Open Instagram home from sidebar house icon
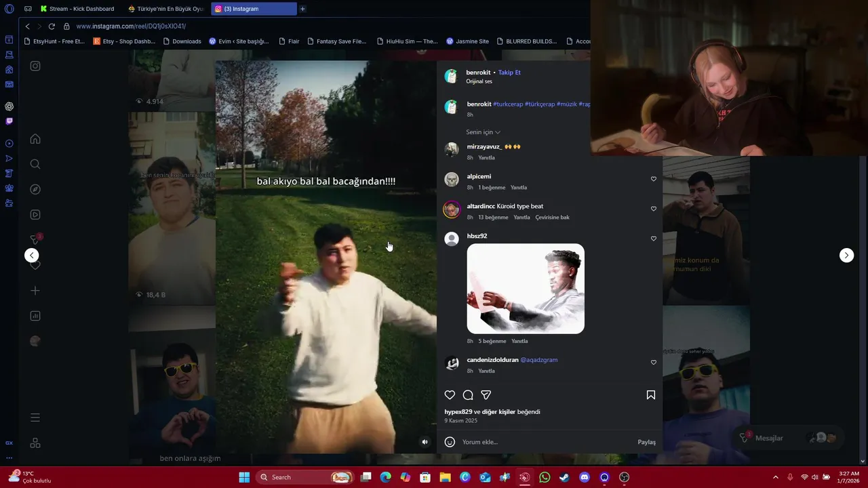The height and width of the screenshot is (488, 868). (35, 139)
